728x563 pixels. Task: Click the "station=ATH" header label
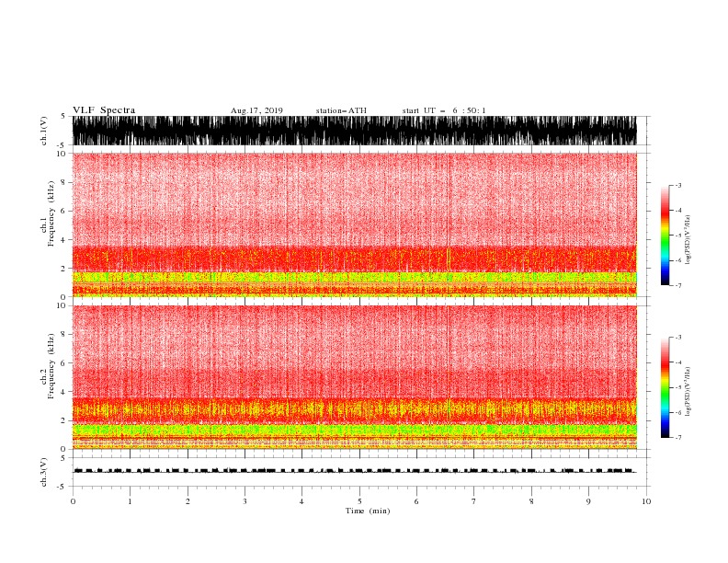coord(341,110)
